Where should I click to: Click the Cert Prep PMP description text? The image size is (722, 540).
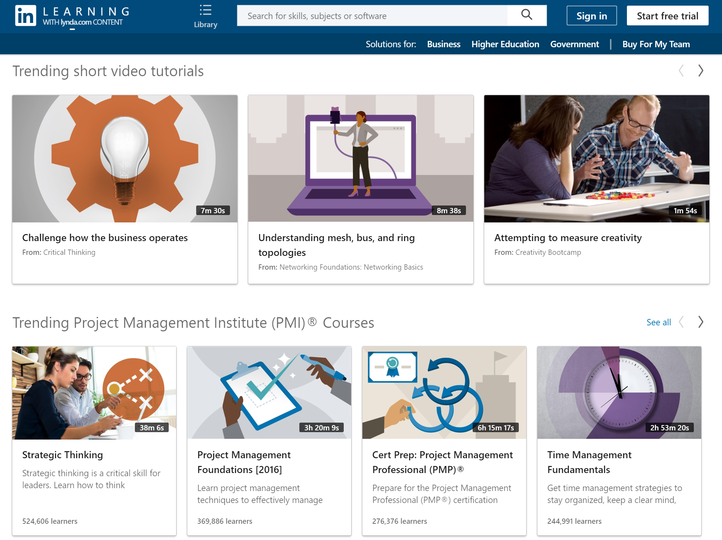point(442,494)
